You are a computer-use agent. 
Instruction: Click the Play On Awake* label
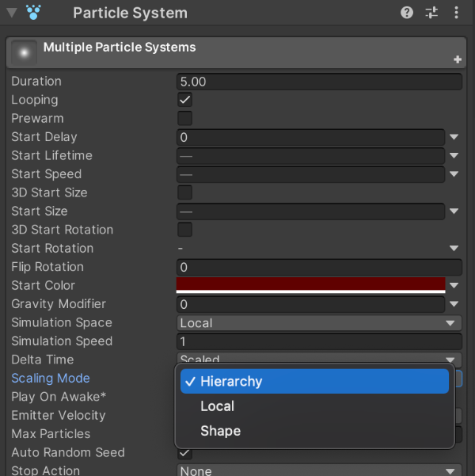(x=59, y=397)
